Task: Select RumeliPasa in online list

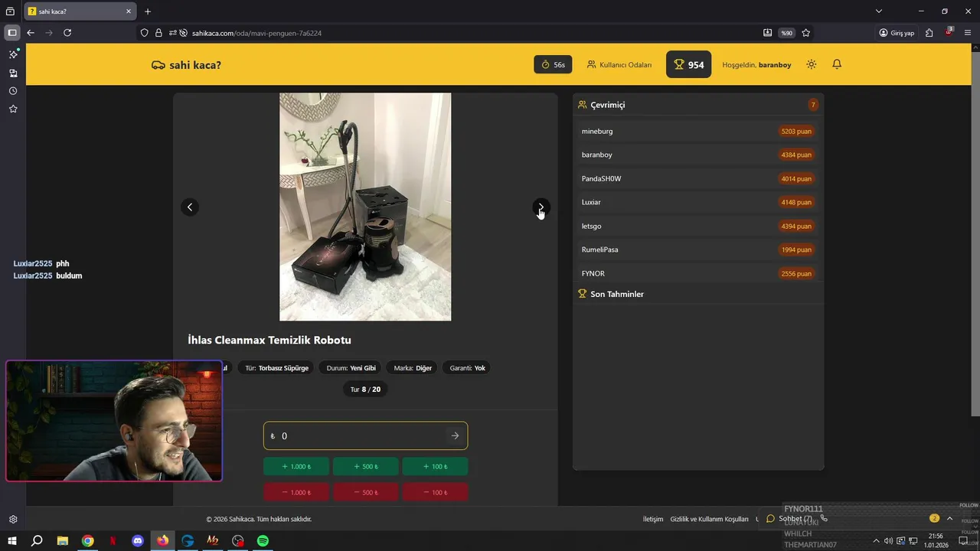Action: (x=697, y=249)
